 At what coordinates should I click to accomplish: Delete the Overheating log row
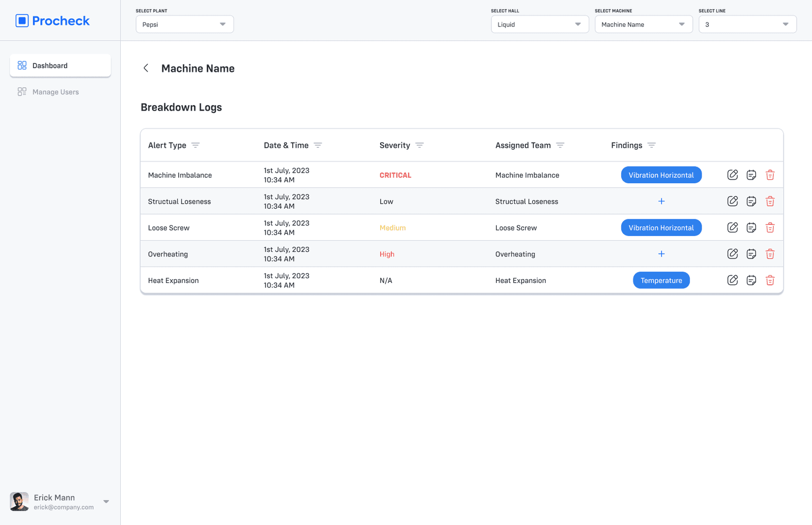(770, 254)
